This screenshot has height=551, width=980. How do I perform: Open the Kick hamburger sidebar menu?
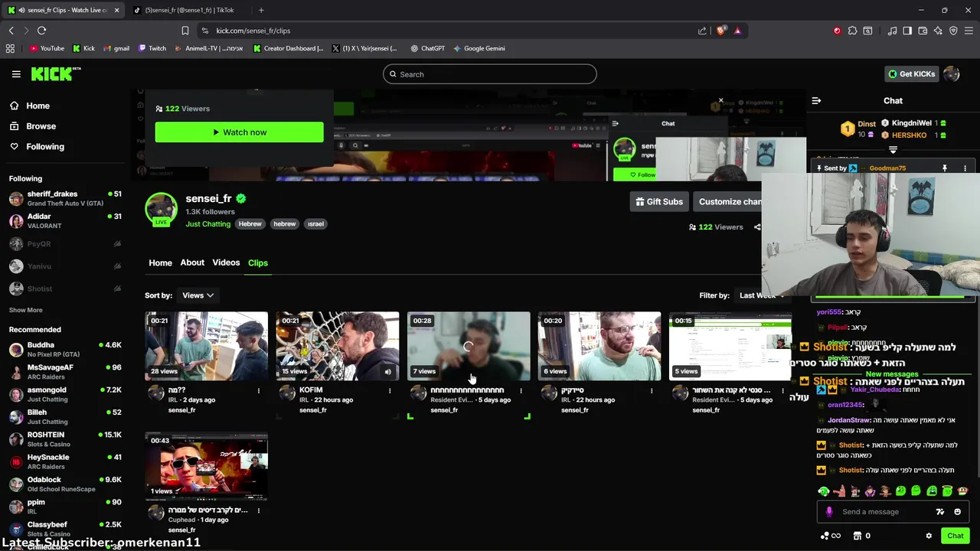point(16,74)
